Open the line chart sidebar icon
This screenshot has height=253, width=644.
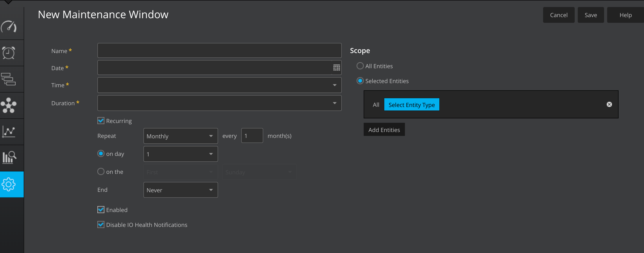[9, 132]
